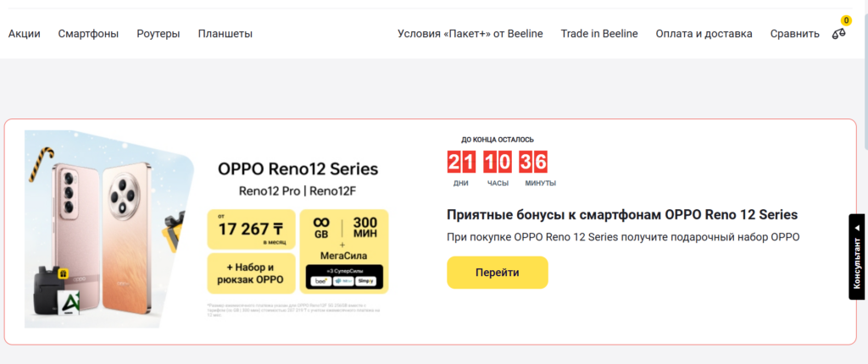
Task: Click the МегаСила tariff tile
Action: click(x=344, y=251)
